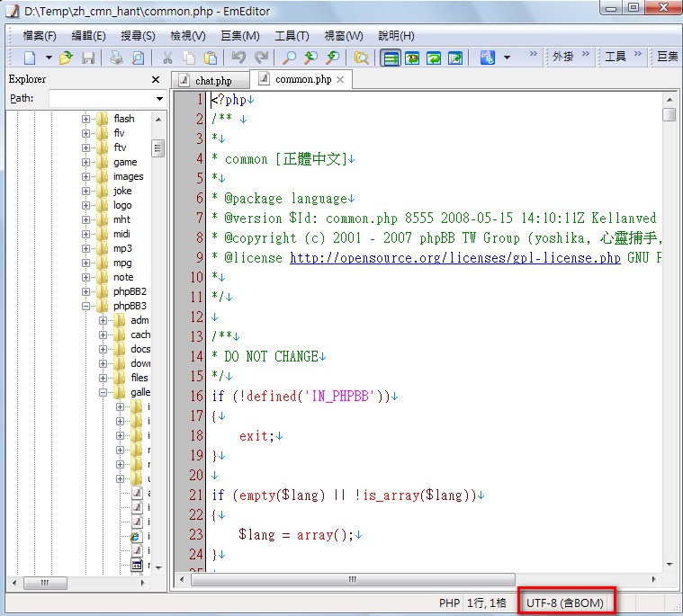This screenshot has height=616, width=683.
Task: Click the 外掛 plug-ins toolbar label
Action: point(562,57)
